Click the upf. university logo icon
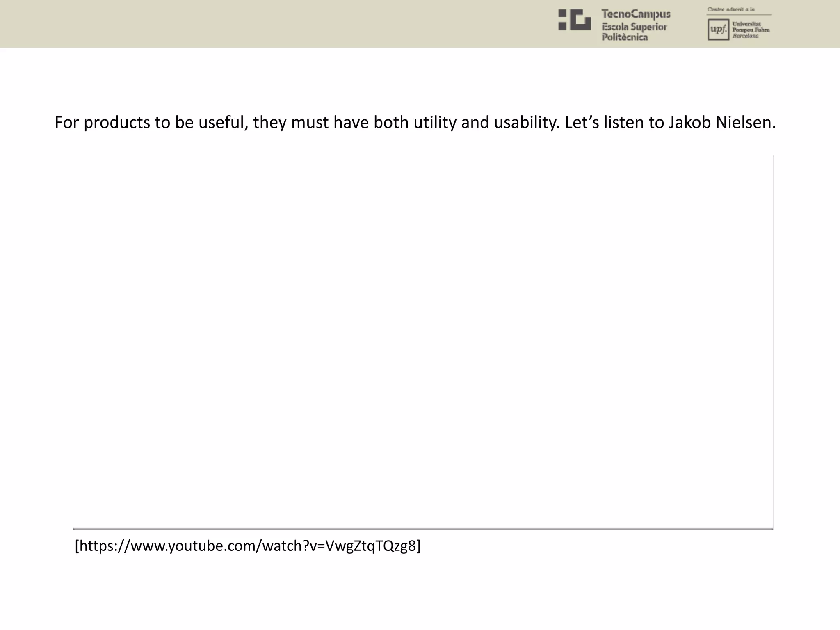 pyautogui.click(x=718, y=30)
